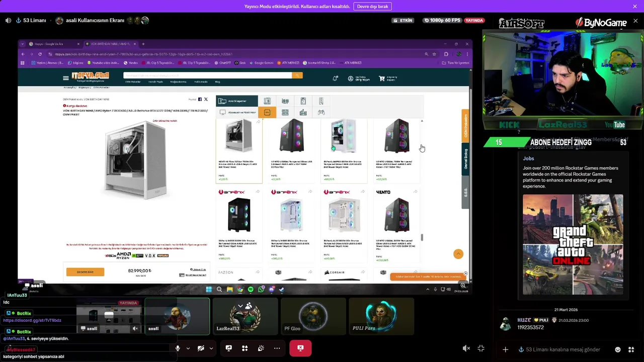Click the chat message input field

(563, 349)
